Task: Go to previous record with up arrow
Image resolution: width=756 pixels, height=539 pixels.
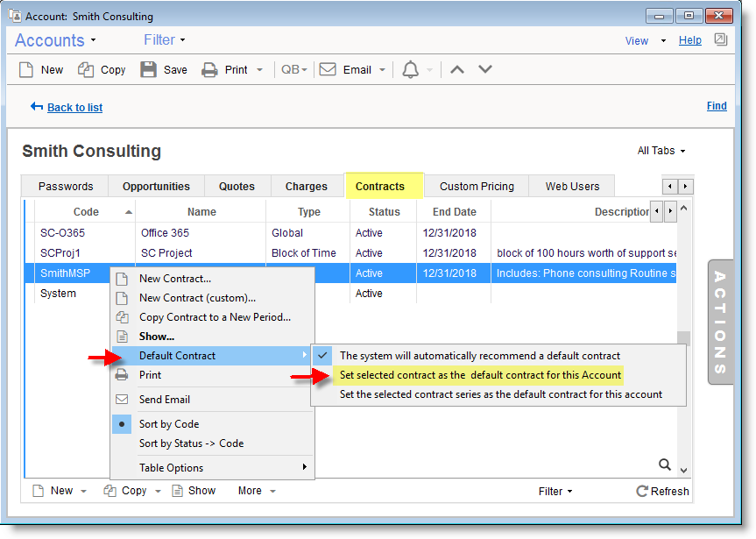Action: pyautogui.click(x=456, y=70)
